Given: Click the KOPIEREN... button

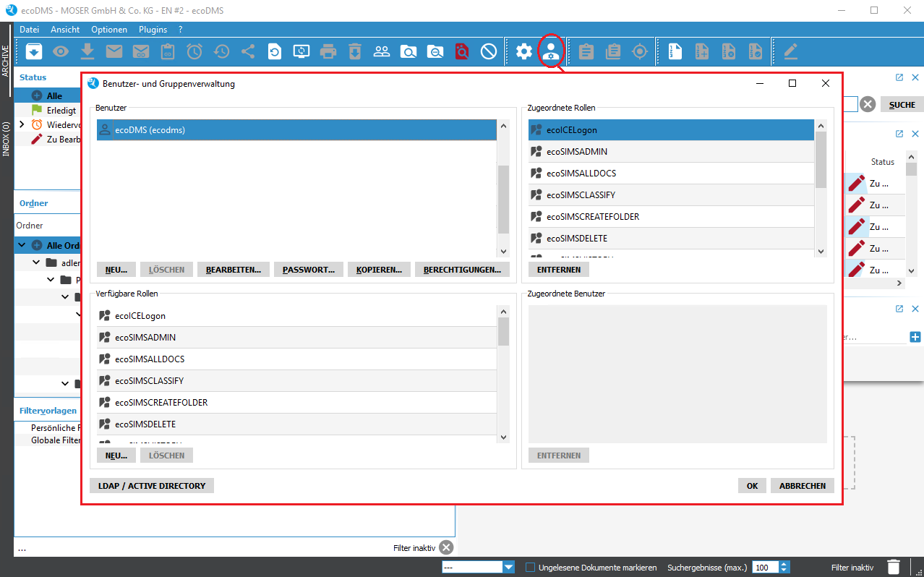Looking at the screenshot, I should point(380,270).
